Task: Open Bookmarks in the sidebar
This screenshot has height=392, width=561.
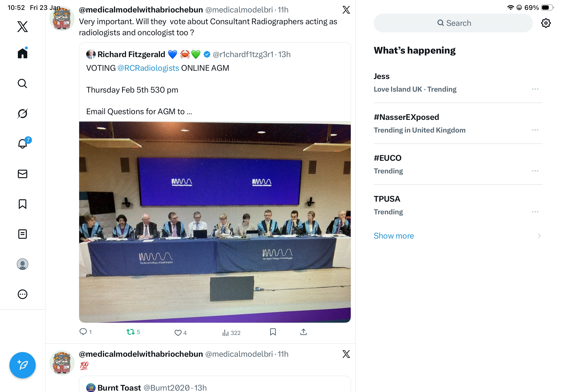Action: [23, 204]
